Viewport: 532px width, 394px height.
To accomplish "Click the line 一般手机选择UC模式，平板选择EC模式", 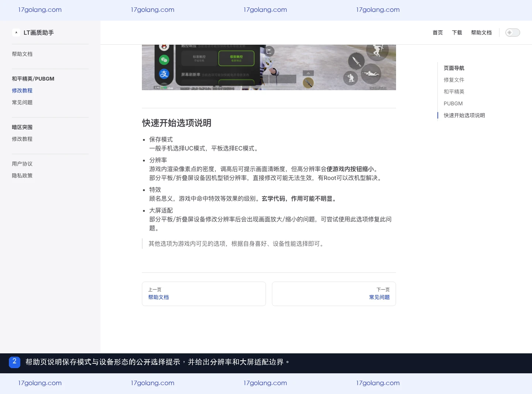I will coord(205,148).
